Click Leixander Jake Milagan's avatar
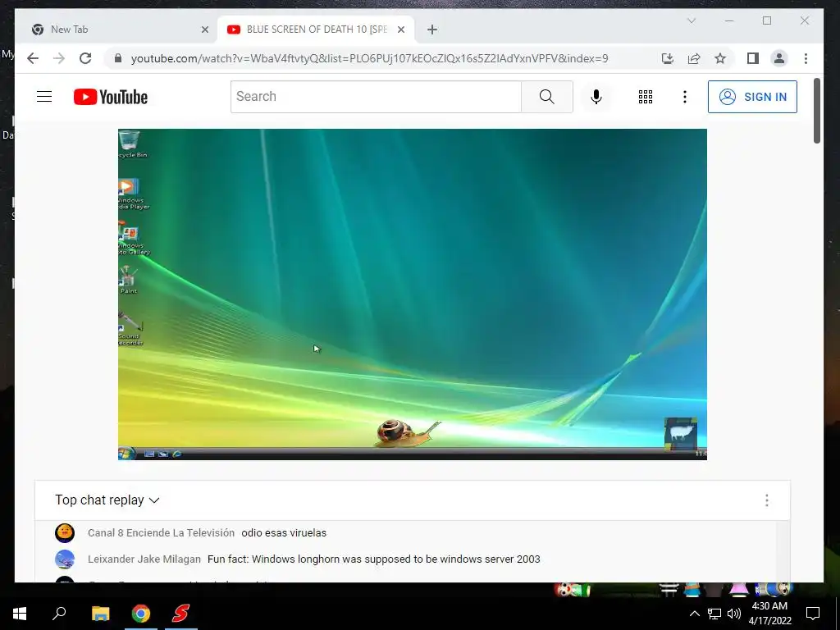This screenshot has height=630, width=840. tap(65, 559)
